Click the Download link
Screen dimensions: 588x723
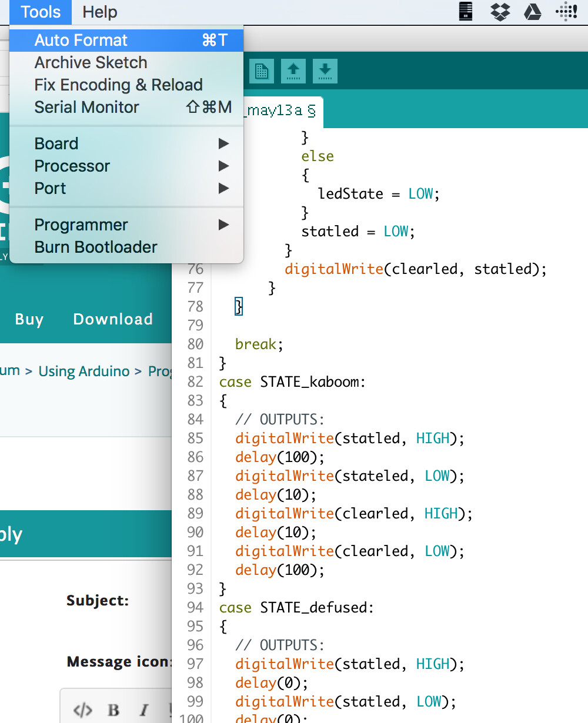point(112,319)
